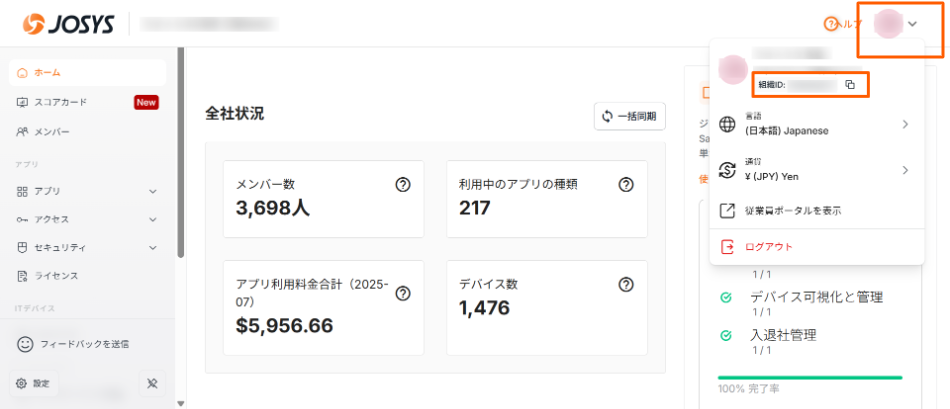Image resolution: width=950 pixels, height=409 pixels.
Task: Copy the organization ID with the copy icon
Action: (849, 85)
